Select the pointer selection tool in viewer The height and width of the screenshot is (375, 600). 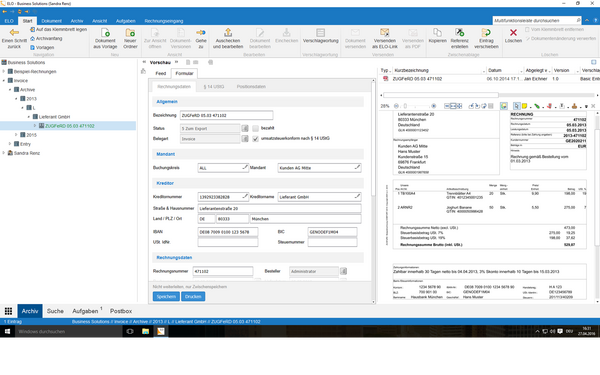[x=517, y=106]
